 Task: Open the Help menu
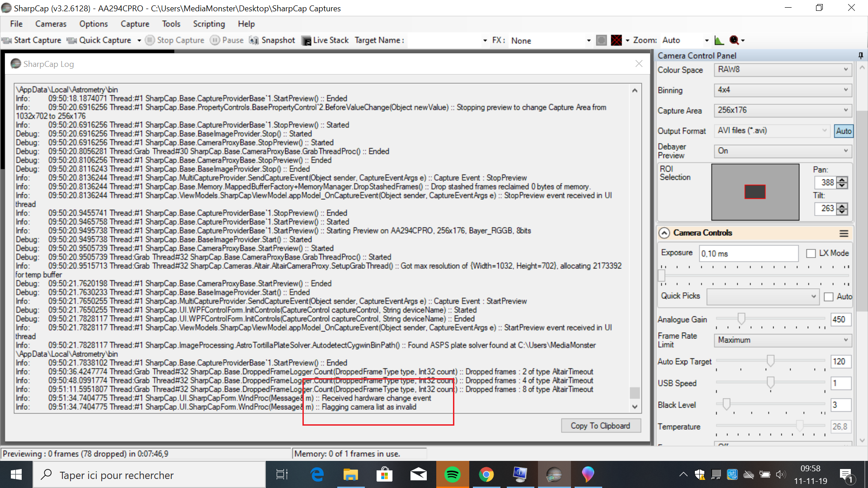click(246, 24)
